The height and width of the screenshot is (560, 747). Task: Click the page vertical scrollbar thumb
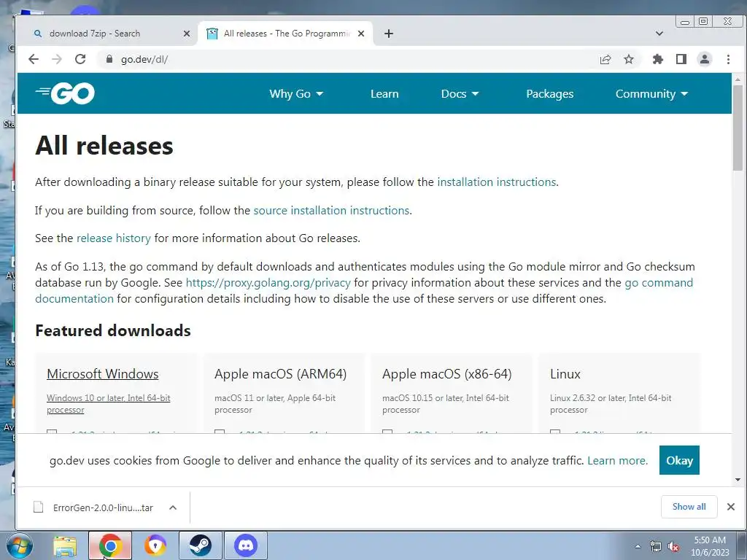tap(738, 128)
